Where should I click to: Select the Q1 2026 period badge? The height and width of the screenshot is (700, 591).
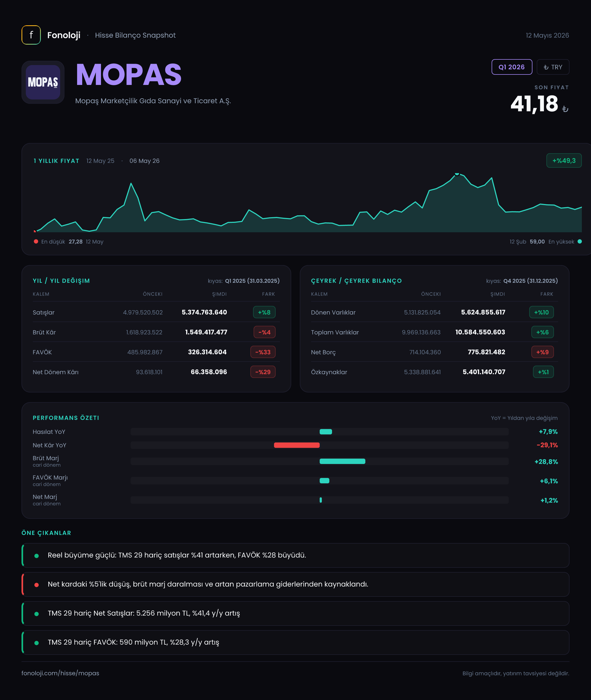(511, 67)
